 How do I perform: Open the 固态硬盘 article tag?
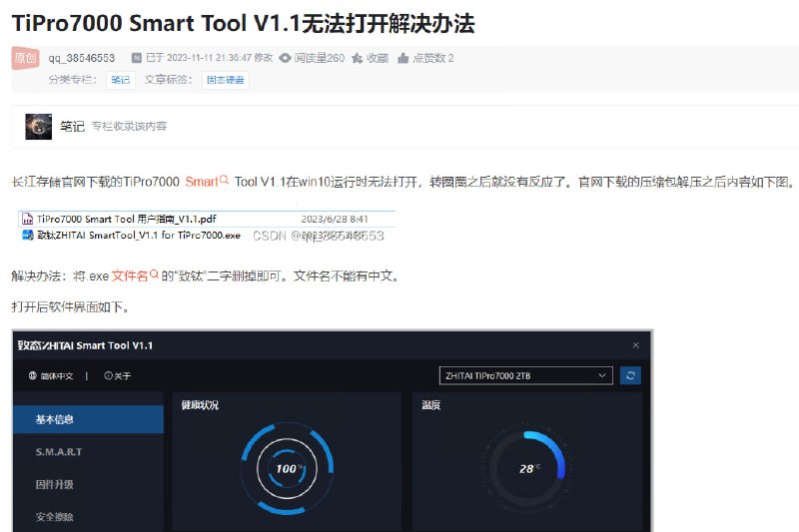[226, 80]
